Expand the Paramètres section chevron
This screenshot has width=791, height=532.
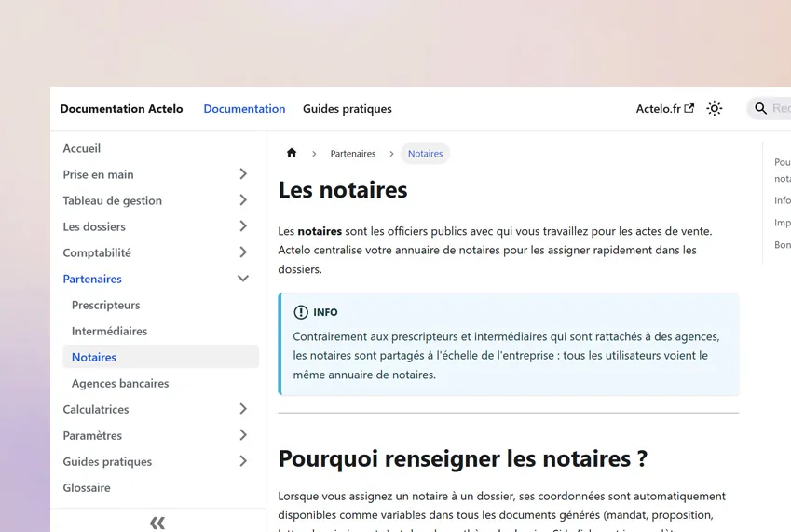pyautogui.click(x=243, y=435)
